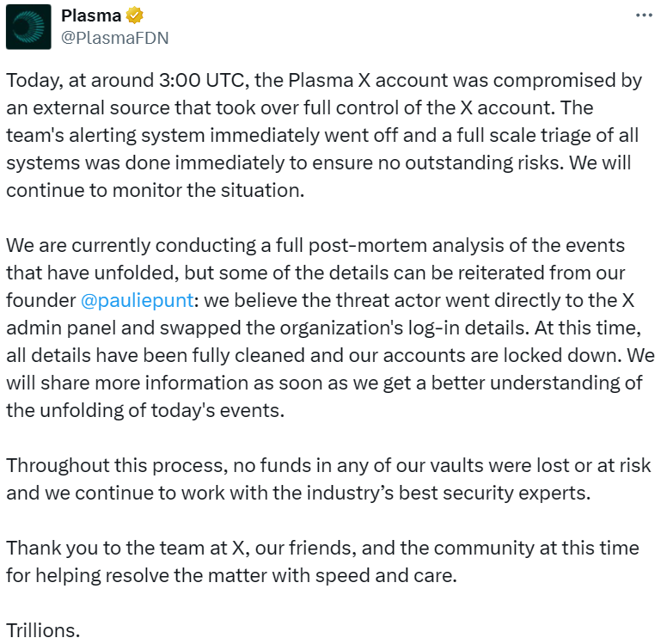Click the gold verified badge
This screenshot has width=661, height=644.
coord(134,15)
